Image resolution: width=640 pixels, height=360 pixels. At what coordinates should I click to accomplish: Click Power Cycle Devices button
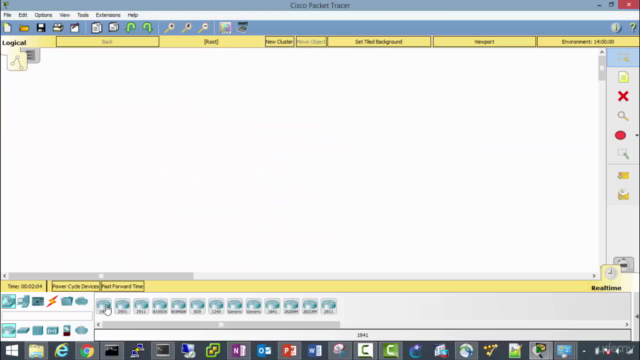(x=76, y=287)
